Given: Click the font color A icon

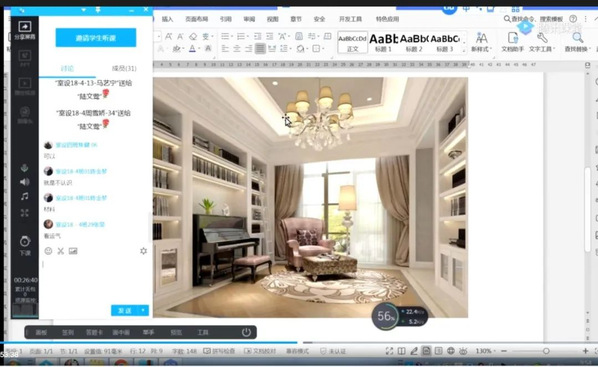Looking at the screenshot, I should (x=192, y=48).
